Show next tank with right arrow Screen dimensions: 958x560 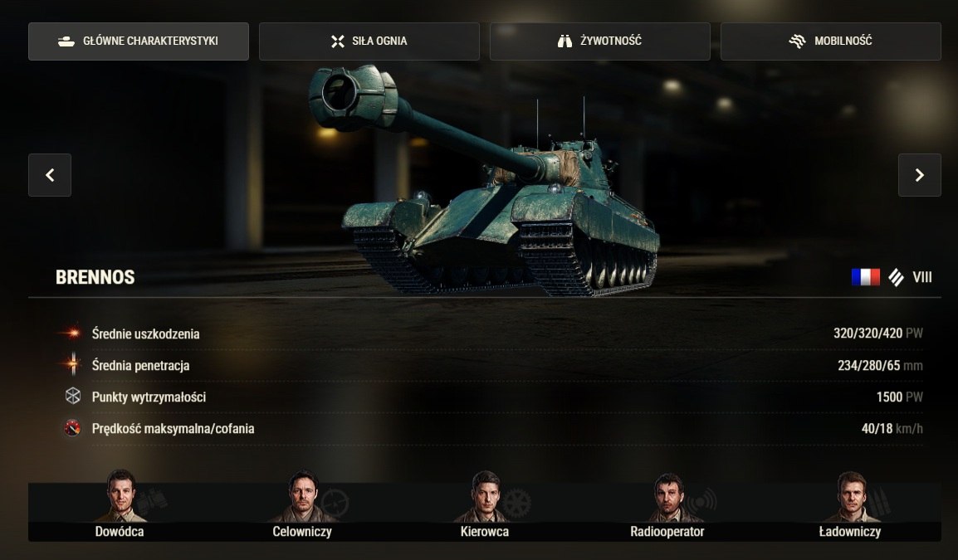coord(920,175)
